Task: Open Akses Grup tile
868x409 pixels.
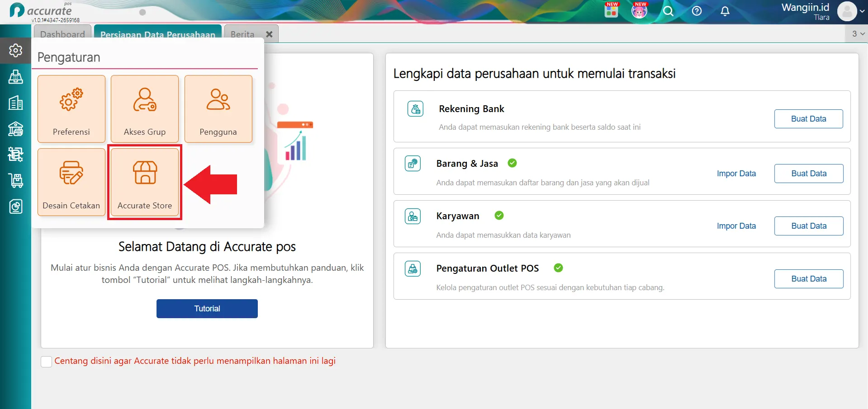Action: click(x=145, y=109)
